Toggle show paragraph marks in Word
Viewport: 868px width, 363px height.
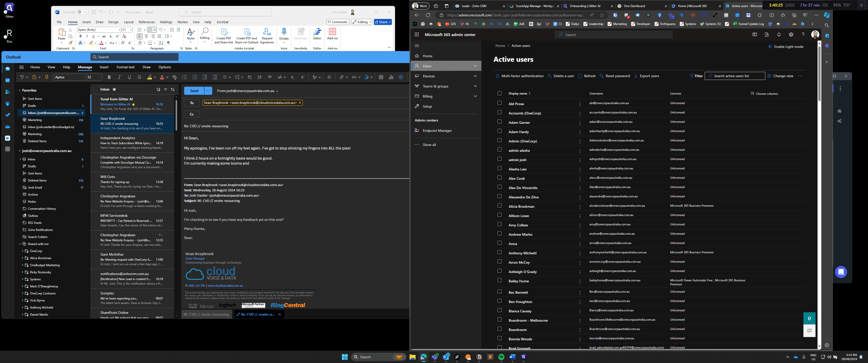coord(169,43)
